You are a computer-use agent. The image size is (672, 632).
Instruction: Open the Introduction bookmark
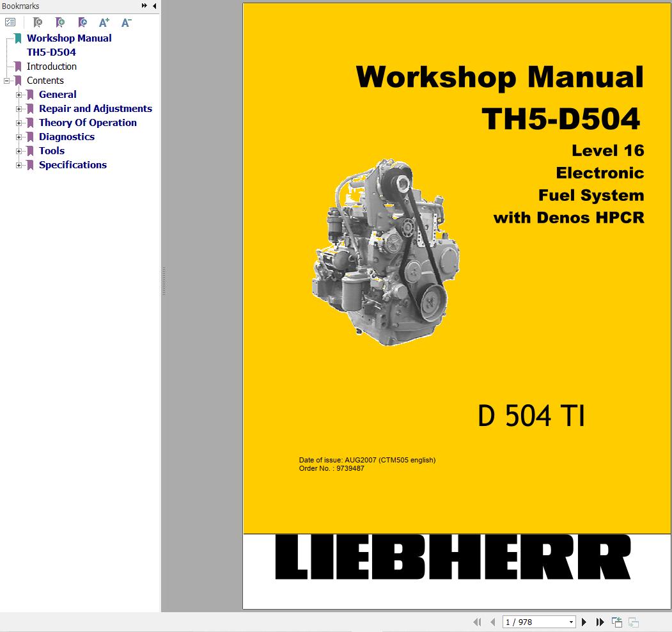click(x=52, y=67)
